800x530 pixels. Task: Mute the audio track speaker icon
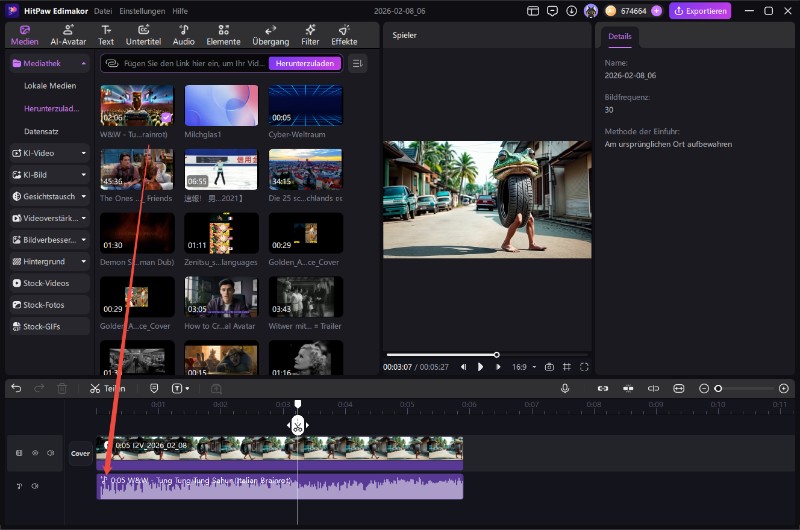(35, 486)
